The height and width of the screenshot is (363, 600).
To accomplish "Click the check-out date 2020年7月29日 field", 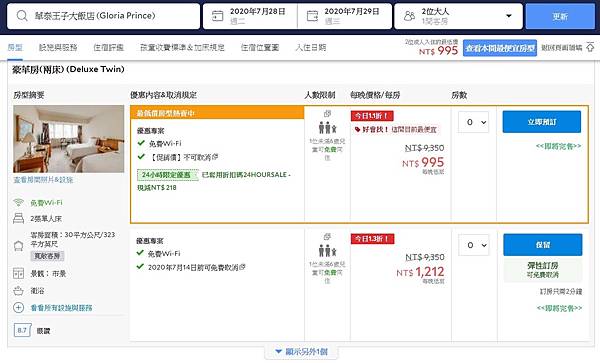I will point(344,16).
